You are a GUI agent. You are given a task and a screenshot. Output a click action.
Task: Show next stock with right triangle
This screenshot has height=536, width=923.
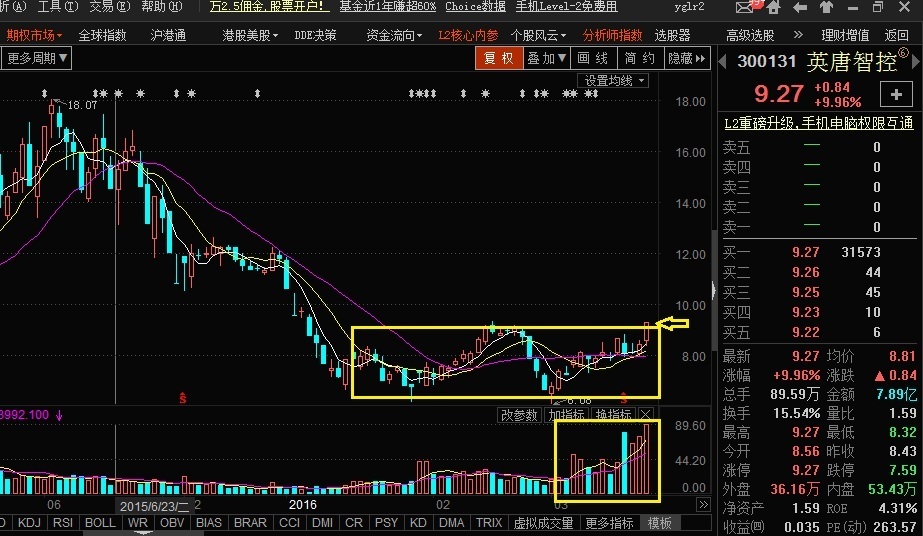tap(916, 61)
